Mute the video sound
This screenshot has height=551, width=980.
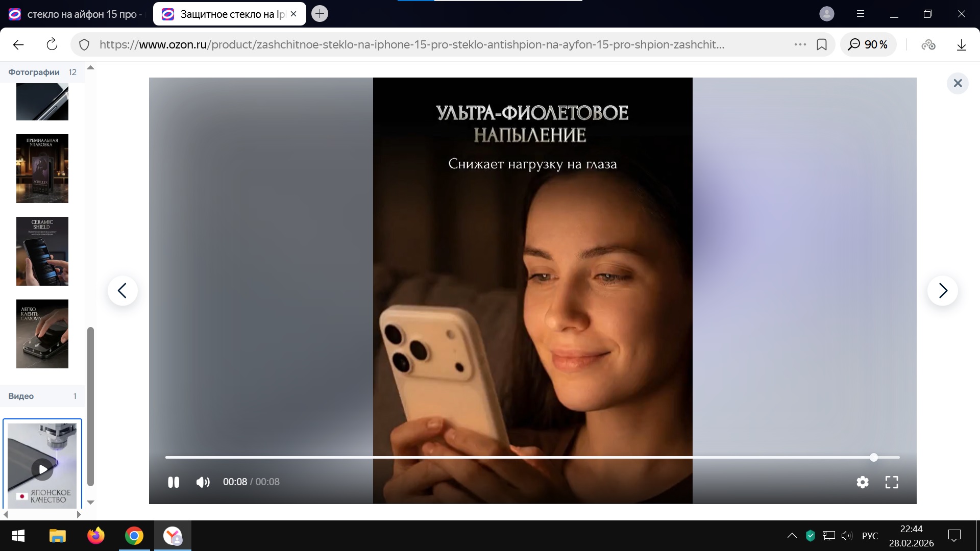tap(203, 482)
